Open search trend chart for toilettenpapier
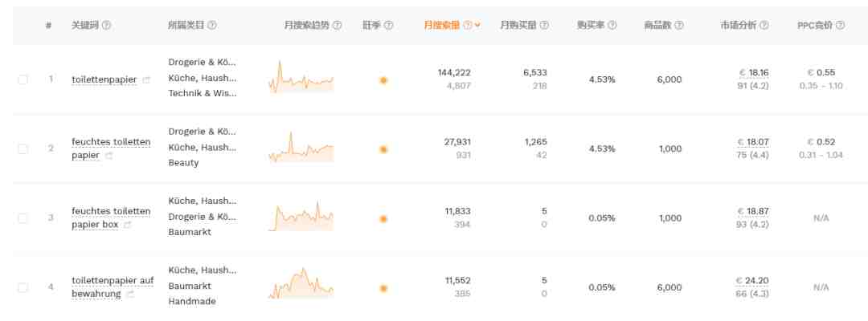868x321 pixels. [x=301, y=77]
